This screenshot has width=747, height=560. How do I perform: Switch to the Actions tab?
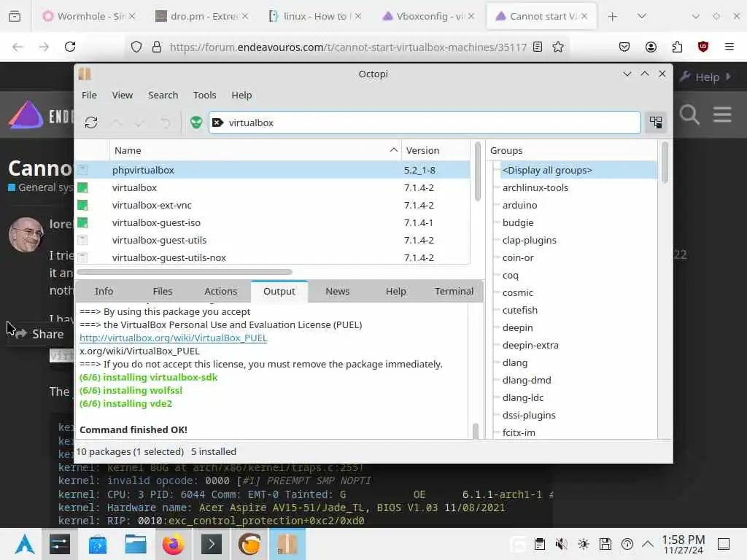pyautogui.click(x=220, y=292)
